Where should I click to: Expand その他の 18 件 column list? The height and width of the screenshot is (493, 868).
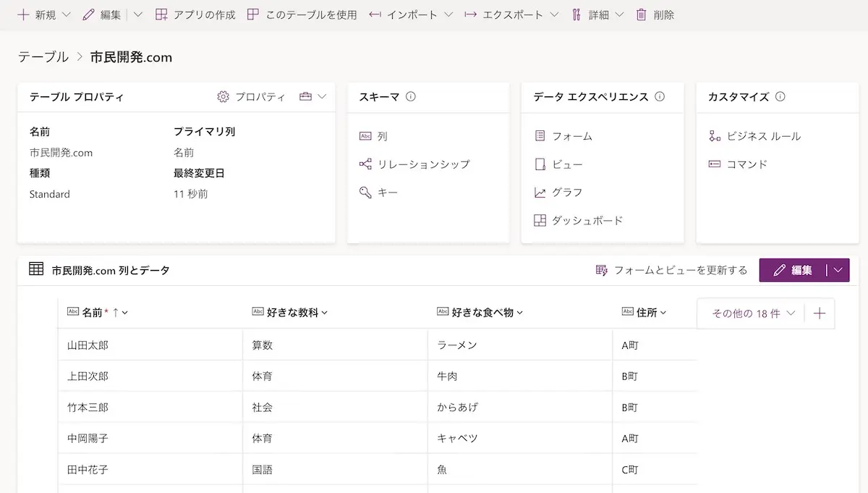click(x=753, y=313)
